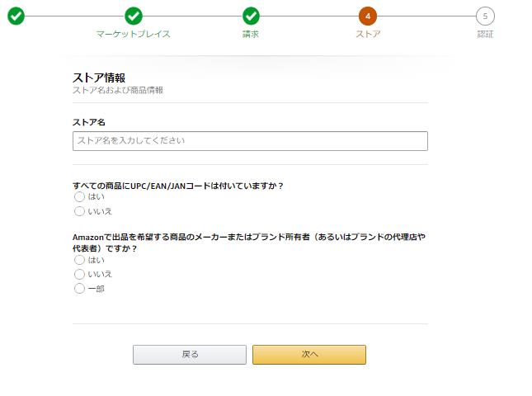Click the first completed step checkmark icon

[x=16, y=16]
